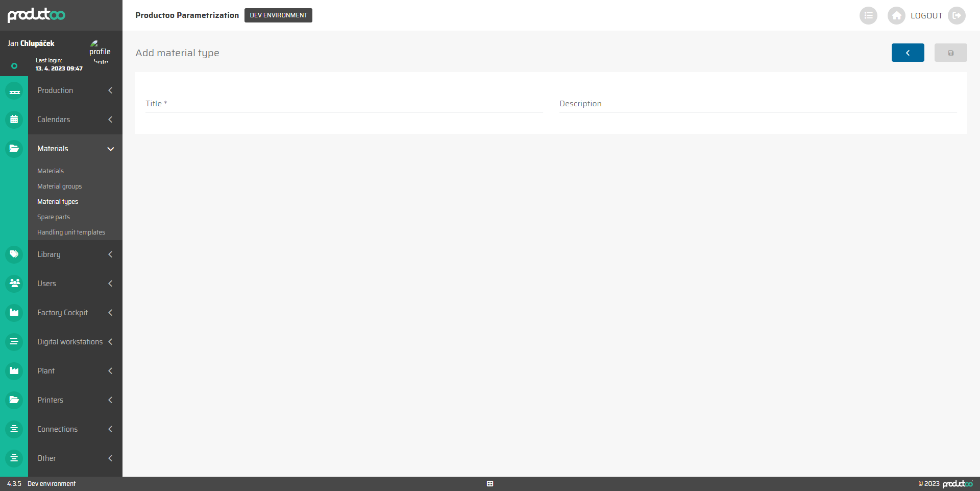Click the logout arrow icon
Image resolution: width=980 pixels, height=491 pixels.
(x=957, y=15)
